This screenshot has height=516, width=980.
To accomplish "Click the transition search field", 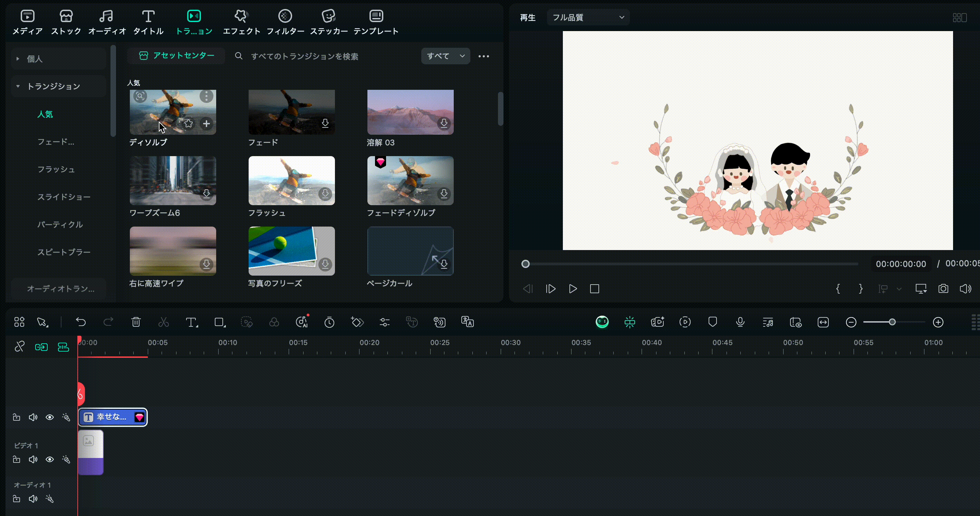I will (304, 56).
